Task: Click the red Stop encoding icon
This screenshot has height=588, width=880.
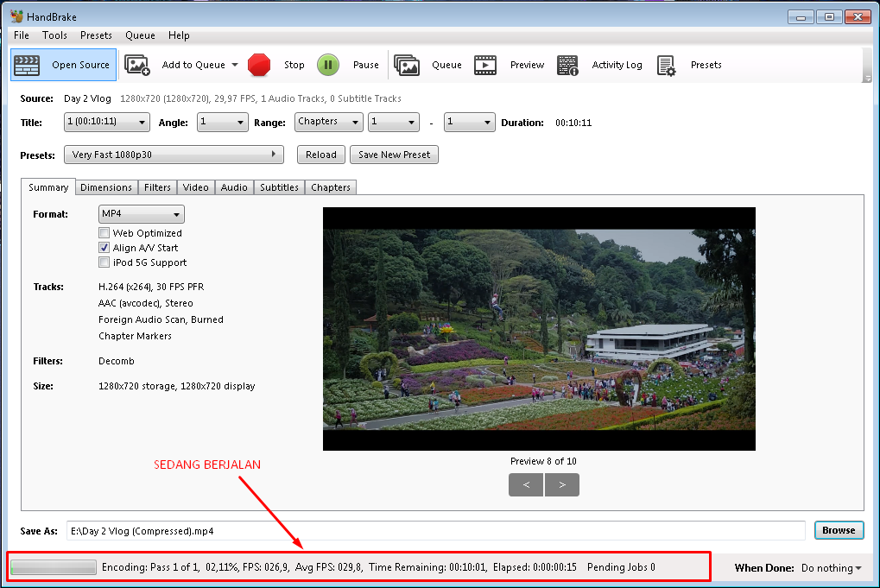Action: click(x=259, y=65)
